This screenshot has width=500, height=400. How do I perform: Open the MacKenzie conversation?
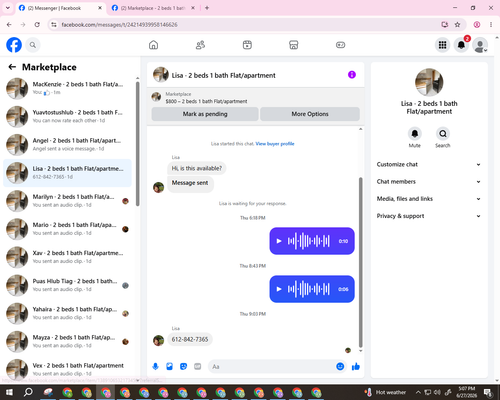[68, 88]
